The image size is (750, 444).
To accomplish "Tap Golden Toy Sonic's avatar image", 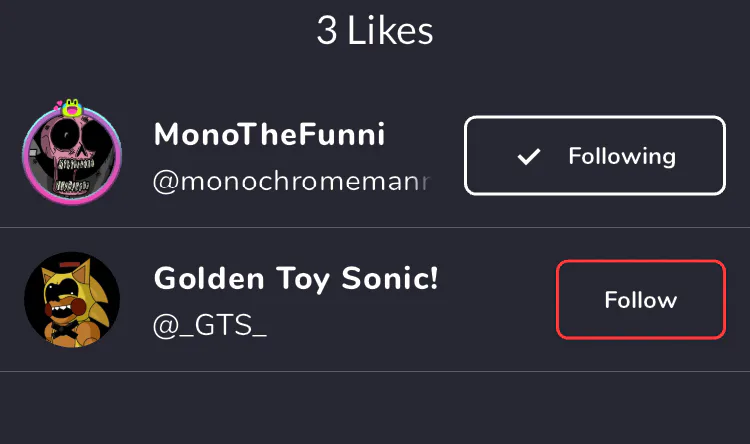I will point(72,300).
